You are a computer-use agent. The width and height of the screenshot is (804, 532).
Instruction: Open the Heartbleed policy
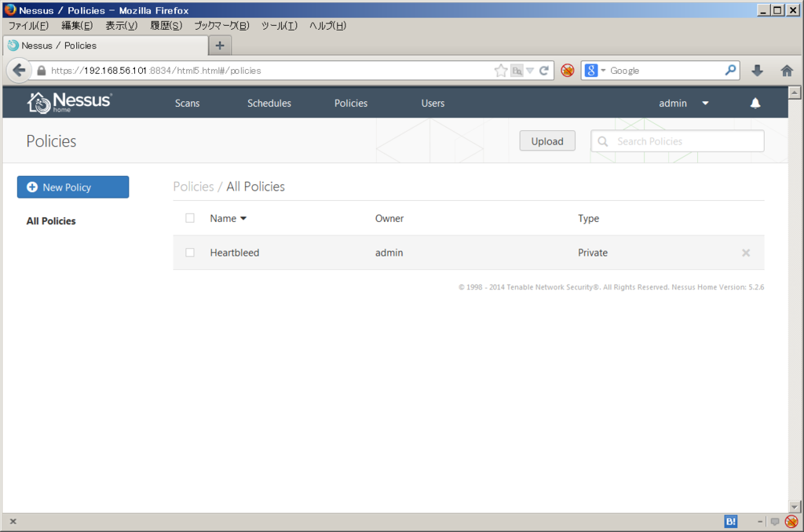point(234,253)
